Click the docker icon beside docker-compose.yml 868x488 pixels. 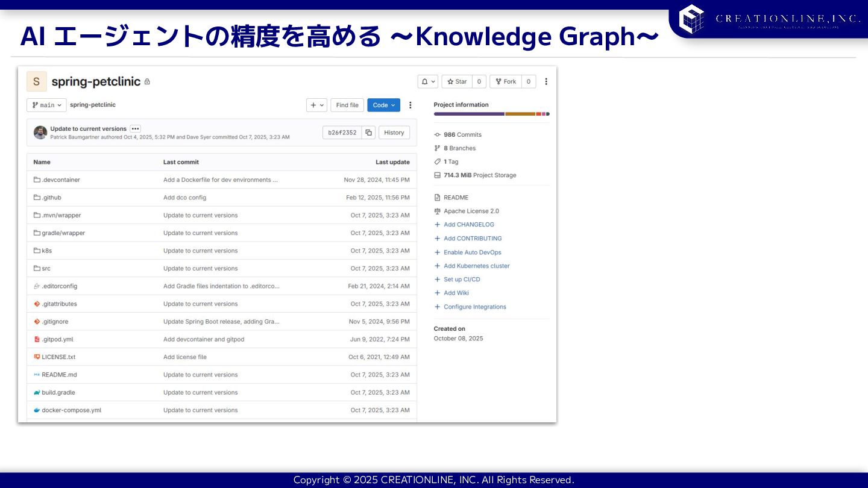(37, 410)
